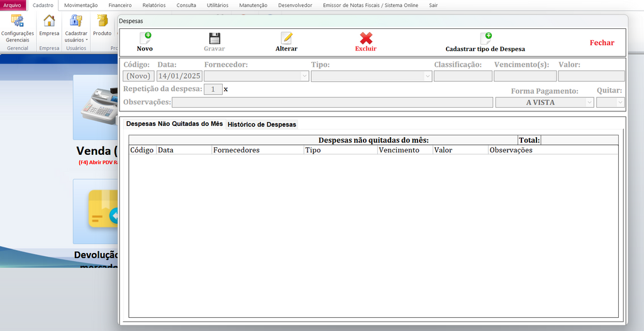Viewport: 644px width, 331px height.
Task: Open the Forma Pagamento A VISTA dropdown
Action: click(589, 103)
